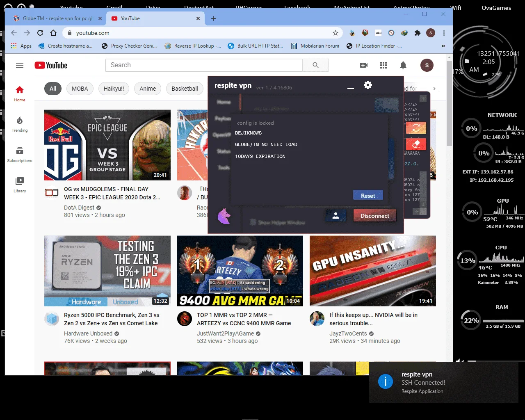
Task: Open the account profile button in respite vpn
Action: pos(336,216)
